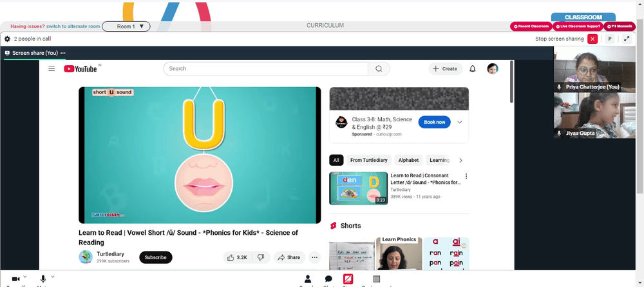644x287 pixels.
Task: Click switch to alternate room link
Action: click(x=73, y=26)
